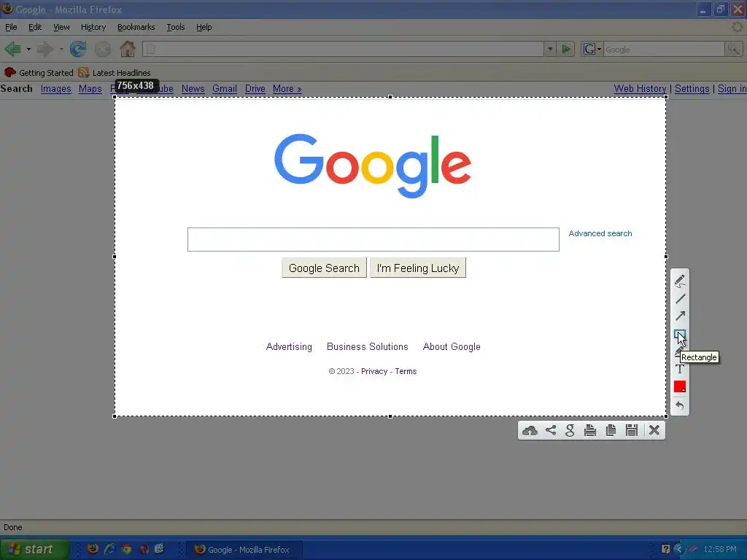Viewport: 747px width, 560px height.
Task: Open the History menu
Action: [93, 27]
